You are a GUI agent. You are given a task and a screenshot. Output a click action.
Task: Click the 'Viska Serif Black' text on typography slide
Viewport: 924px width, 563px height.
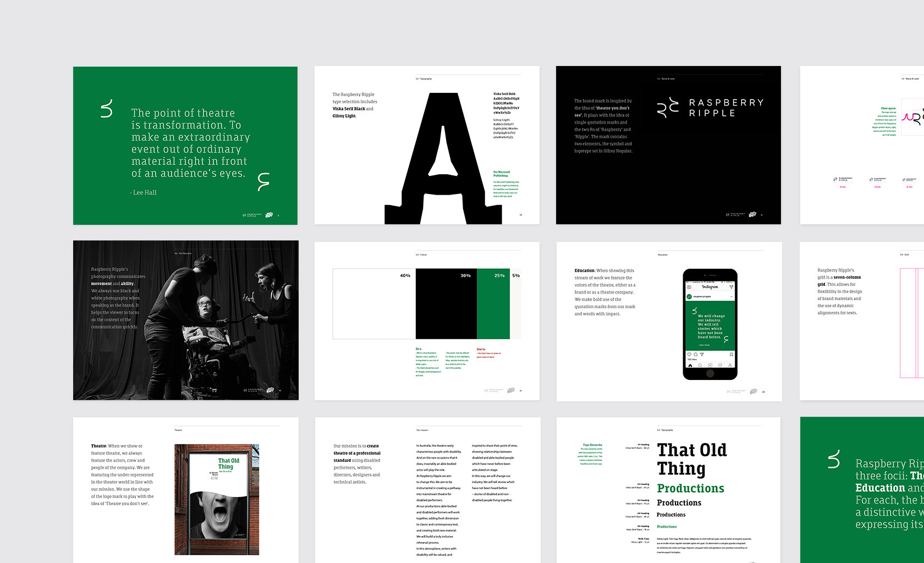349,109
